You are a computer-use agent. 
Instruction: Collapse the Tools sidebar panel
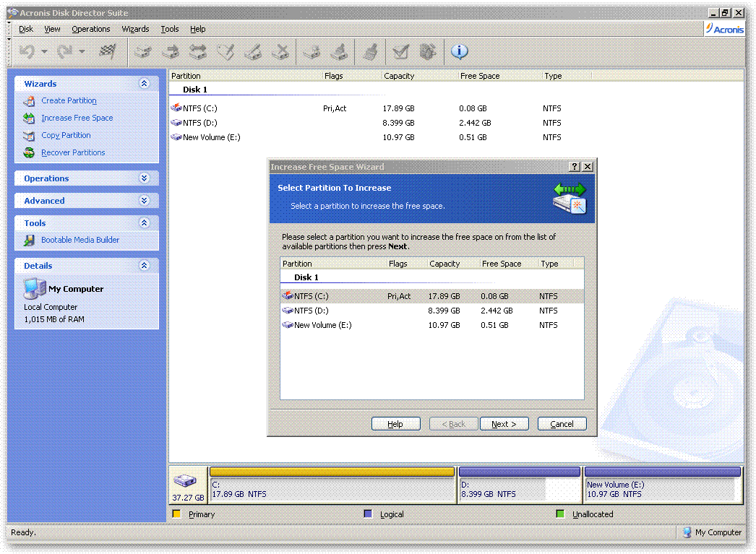(144, 222)
